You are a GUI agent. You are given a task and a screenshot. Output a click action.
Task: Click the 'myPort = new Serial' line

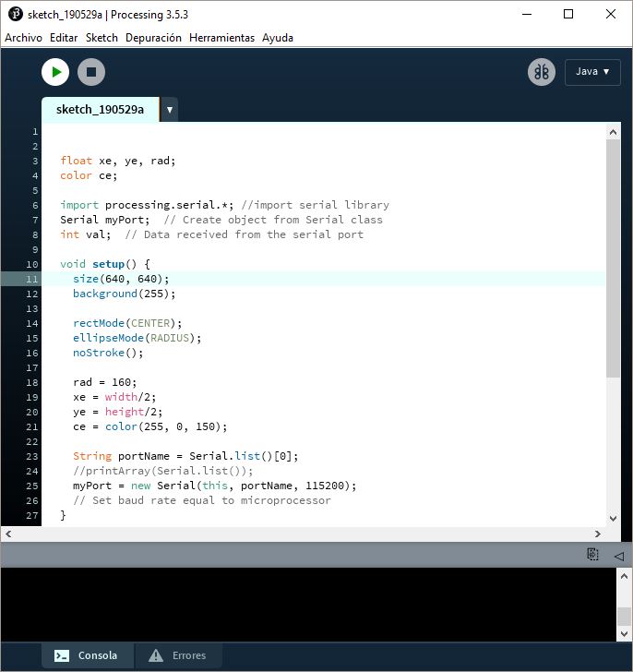point(215,486)
